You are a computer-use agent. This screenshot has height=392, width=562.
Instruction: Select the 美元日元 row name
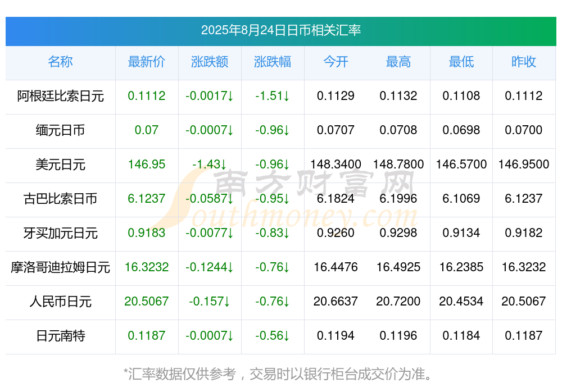click(x=60, y=165)
